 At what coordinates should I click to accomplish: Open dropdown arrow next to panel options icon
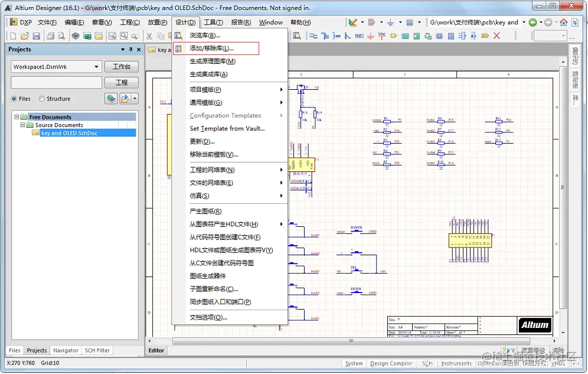point(135,99)
